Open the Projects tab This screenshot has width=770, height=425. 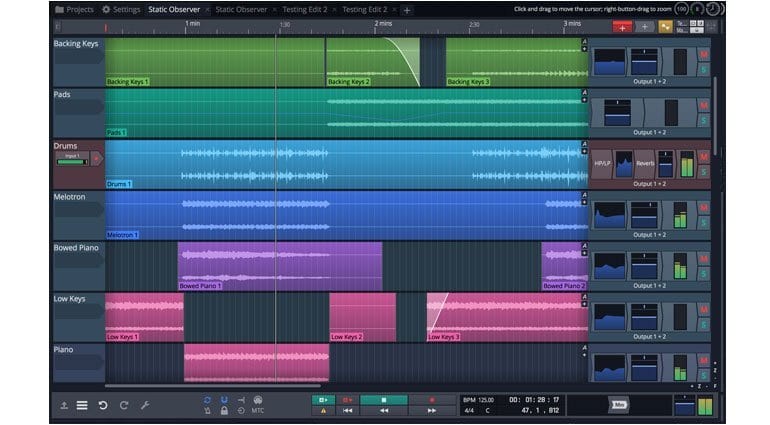74,9
